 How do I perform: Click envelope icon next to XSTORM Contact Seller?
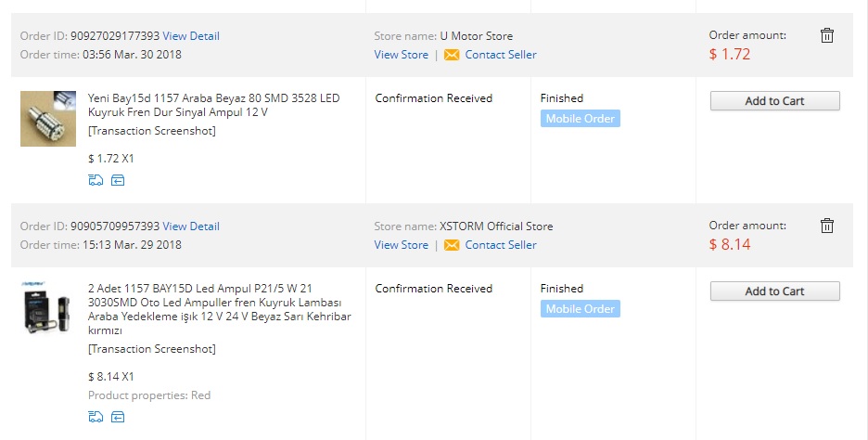(452, 245)
